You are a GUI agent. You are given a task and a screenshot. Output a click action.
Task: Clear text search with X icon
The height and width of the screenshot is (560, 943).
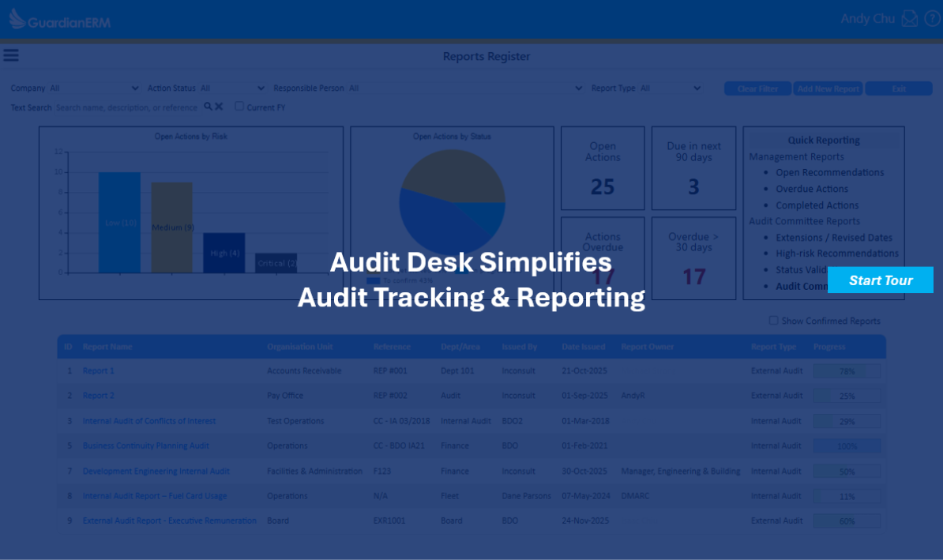[219, 107]
